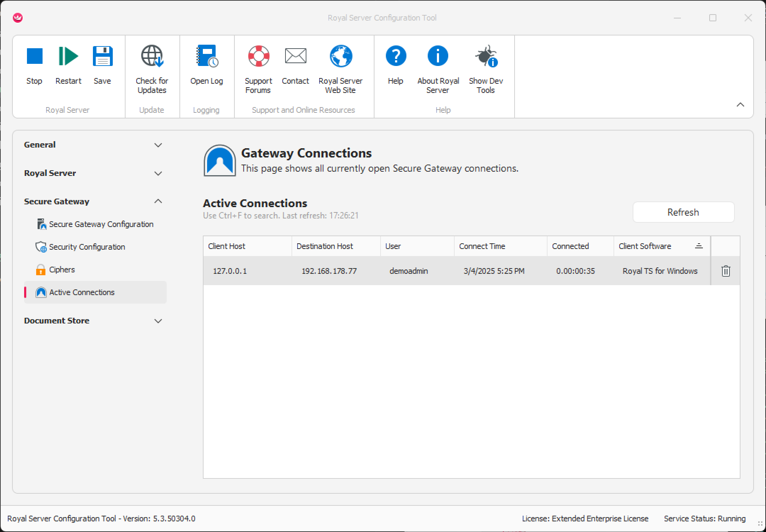Open the log via Open Log icon
The image size is (766, 532).
tap(207, 56)
